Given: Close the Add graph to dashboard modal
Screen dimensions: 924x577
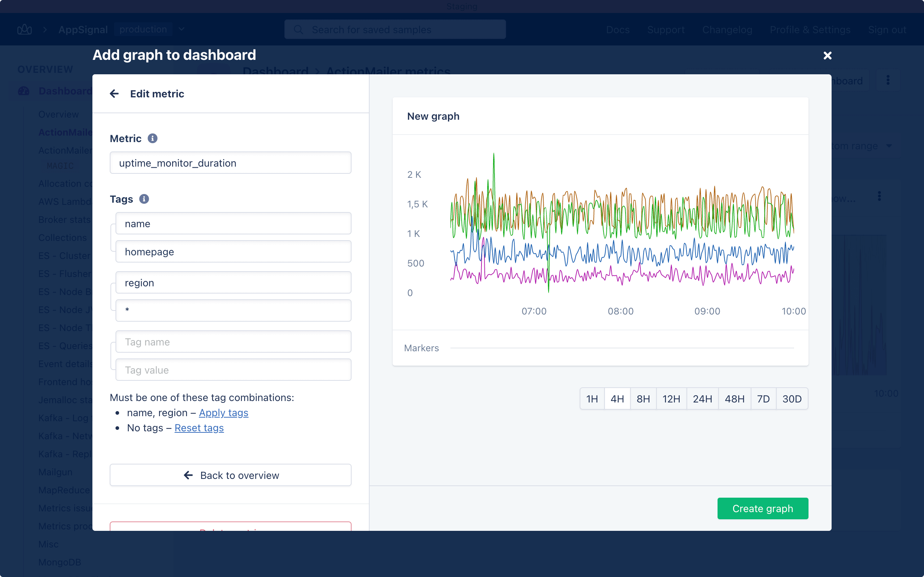Looking at the screenshot, I should [x=827, y=56].
